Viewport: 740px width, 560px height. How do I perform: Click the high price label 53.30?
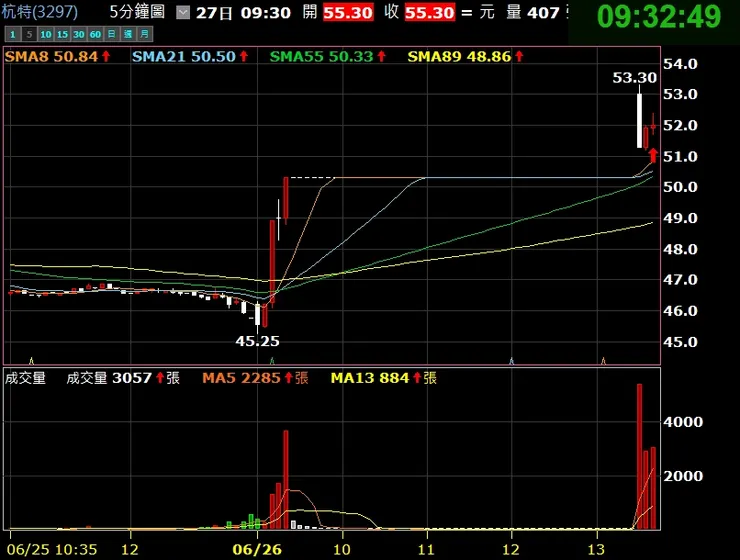coord(634,78)
